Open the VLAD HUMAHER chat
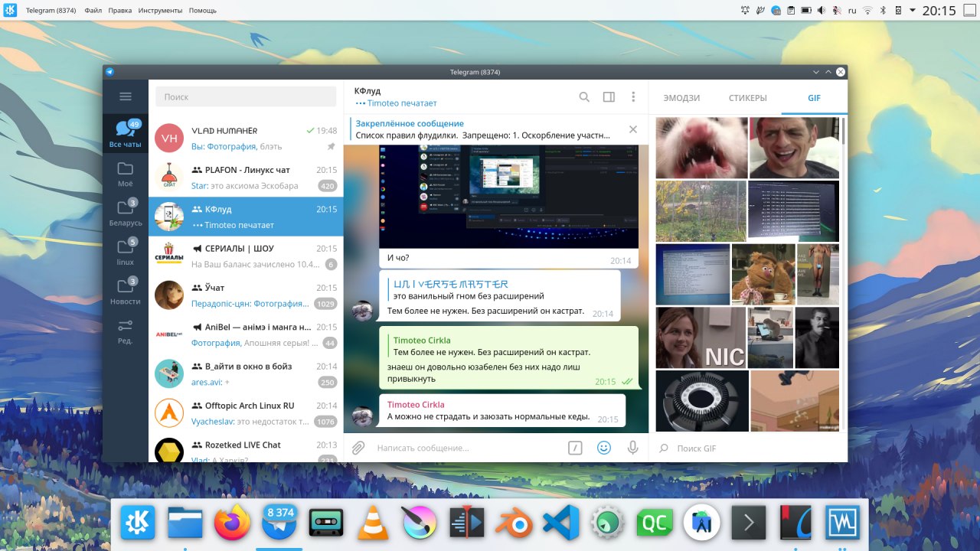Image resolution: width=980 pixels, height=551 pixels. pos(246,138)
